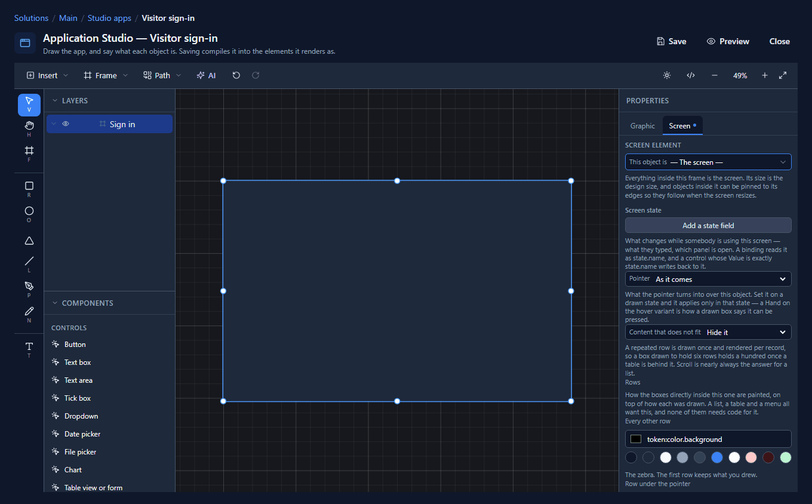Select the Hand (H) pan tool

(x=29, y=129)
